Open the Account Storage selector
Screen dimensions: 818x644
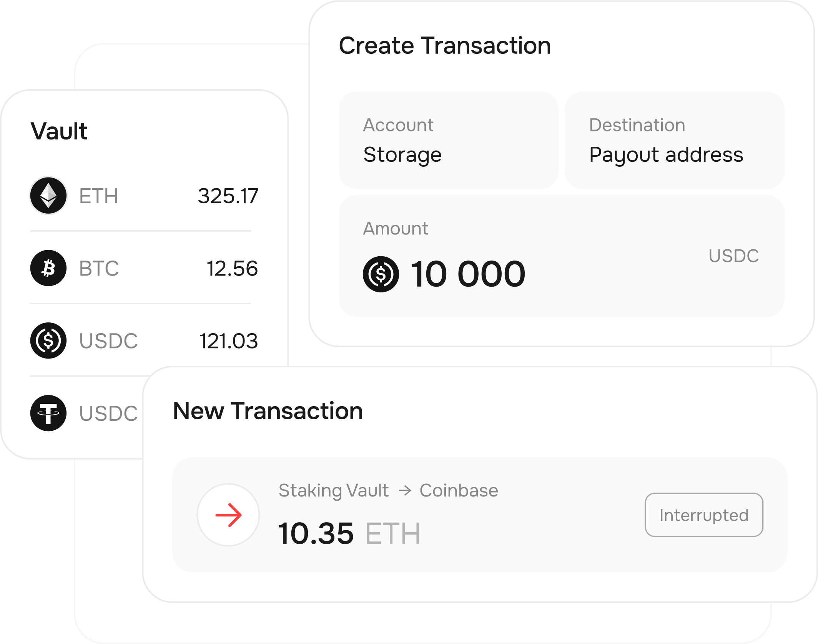point(449,140)
